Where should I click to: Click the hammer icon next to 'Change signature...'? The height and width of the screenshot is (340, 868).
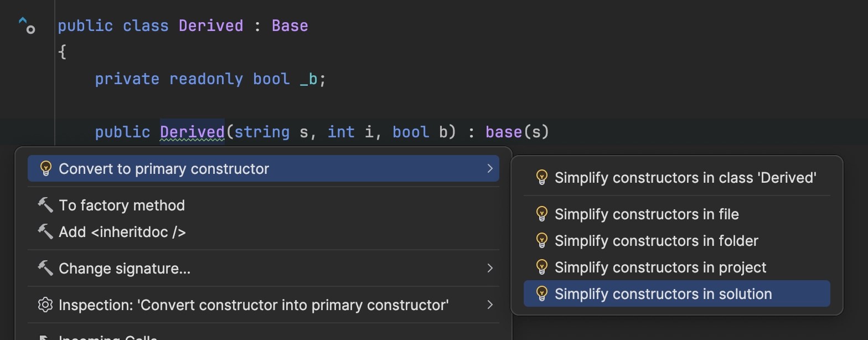click(x=45, y=268)
